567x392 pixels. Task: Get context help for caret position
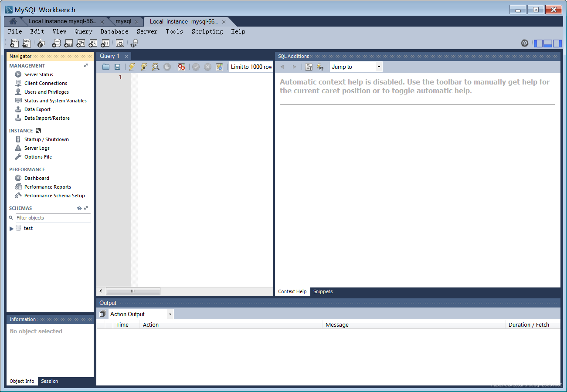pos(309,67)
